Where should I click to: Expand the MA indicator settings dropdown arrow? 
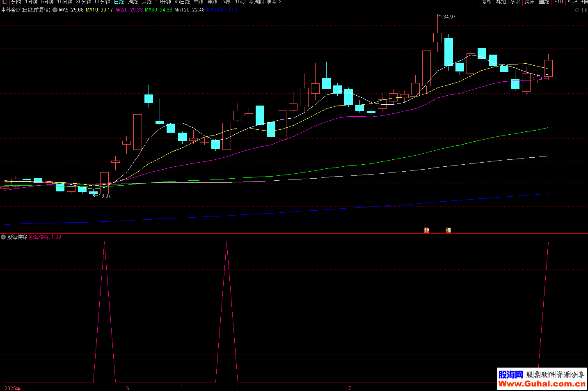click(x=55, y=10)
